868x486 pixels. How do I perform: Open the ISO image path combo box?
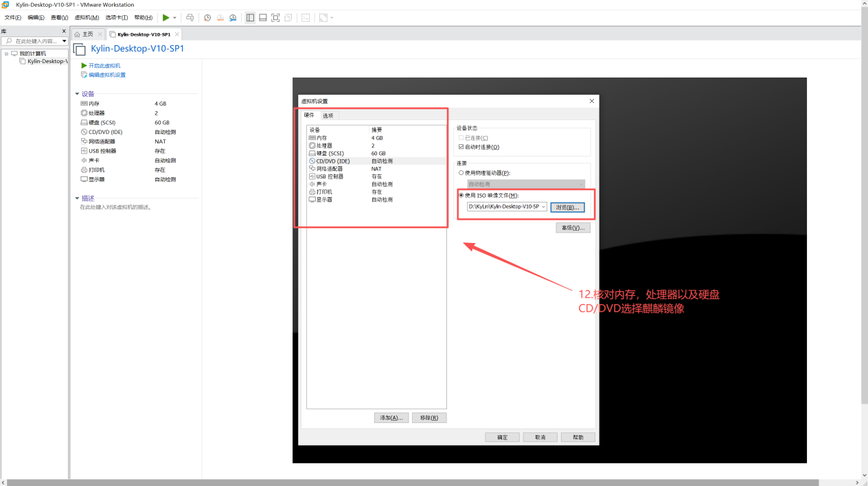point(507,207)
